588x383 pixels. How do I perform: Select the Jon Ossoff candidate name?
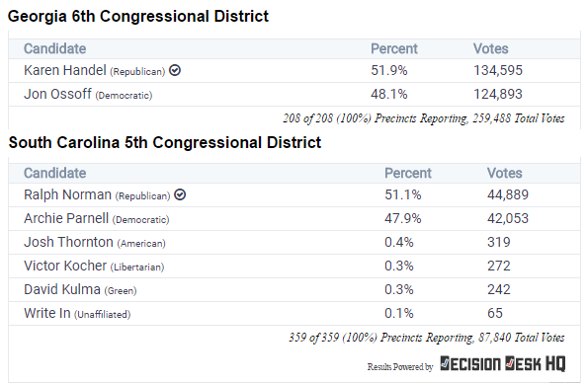click(57, 94)
